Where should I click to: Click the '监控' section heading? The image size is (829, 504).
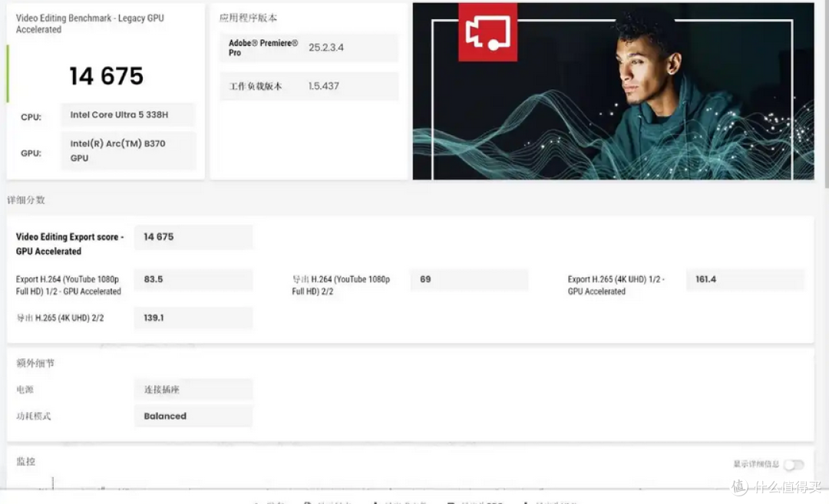[26, 461]
